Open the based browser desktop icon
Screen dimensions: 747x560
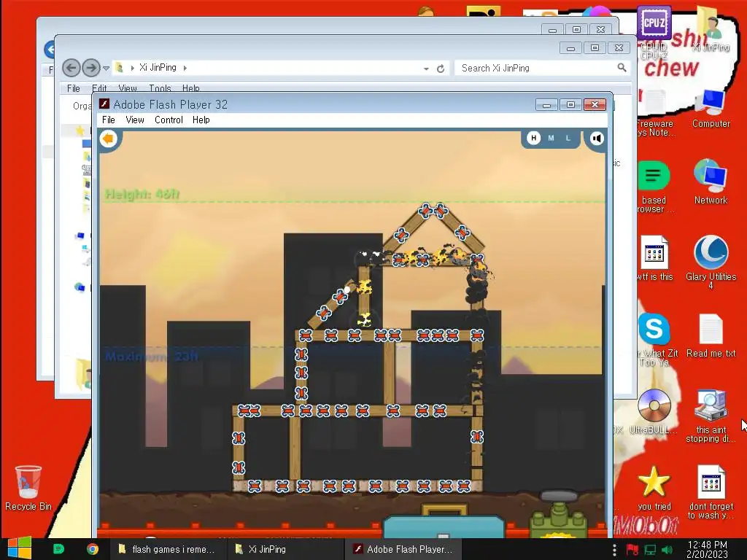pos(654,187)
